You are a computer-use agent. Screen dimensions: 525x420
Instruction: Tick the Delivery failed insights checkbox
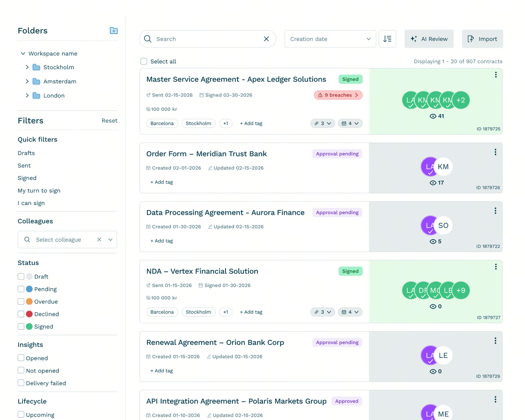tap(21, 383)
